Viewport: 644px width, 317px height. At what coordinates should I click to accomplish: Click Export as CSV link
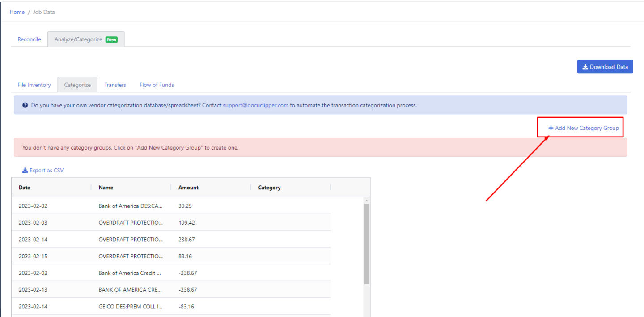[43, 171]
